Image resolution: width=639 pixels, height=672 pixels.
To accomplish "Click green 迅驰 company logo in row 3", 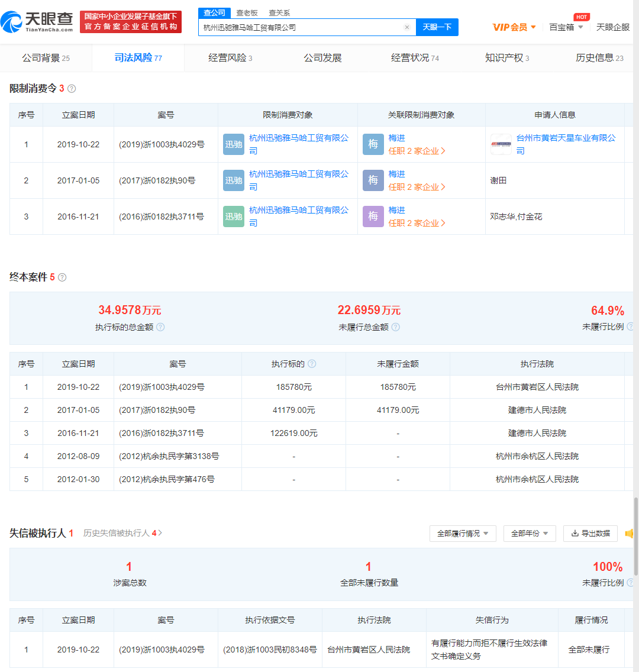I will pos(234,217).
